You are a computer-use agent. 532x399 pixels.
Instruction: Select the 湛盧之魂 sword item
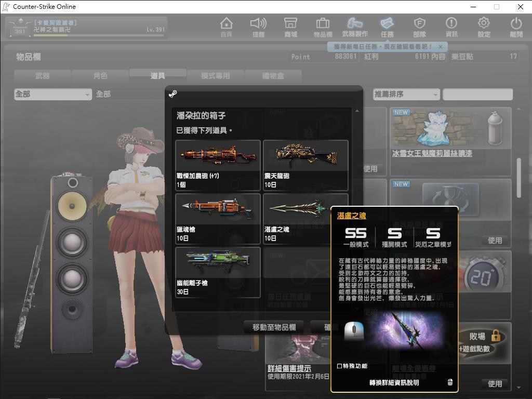tap(297, 219)
